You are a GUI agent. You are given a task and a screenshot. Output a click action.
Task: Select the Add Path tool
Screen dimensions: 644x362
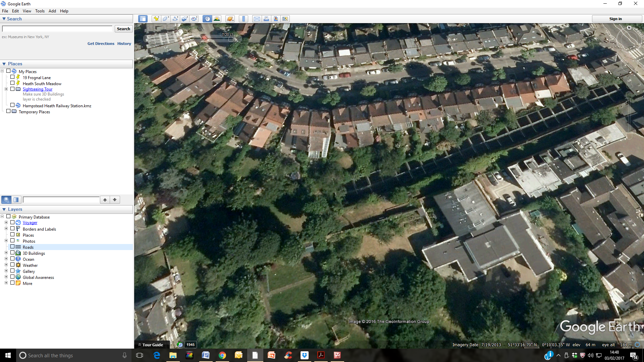pos(175,19)
